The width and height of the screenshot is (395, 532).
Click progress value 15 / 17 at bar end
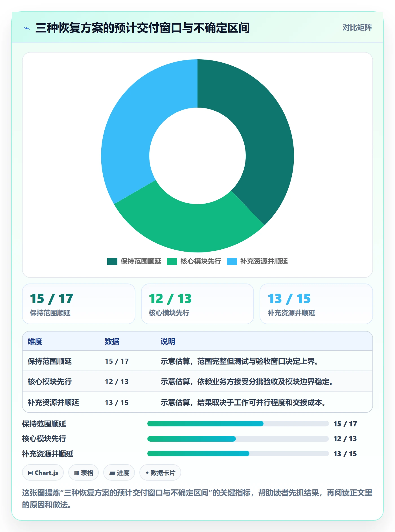pyautogui.click(x=345, y=424)
